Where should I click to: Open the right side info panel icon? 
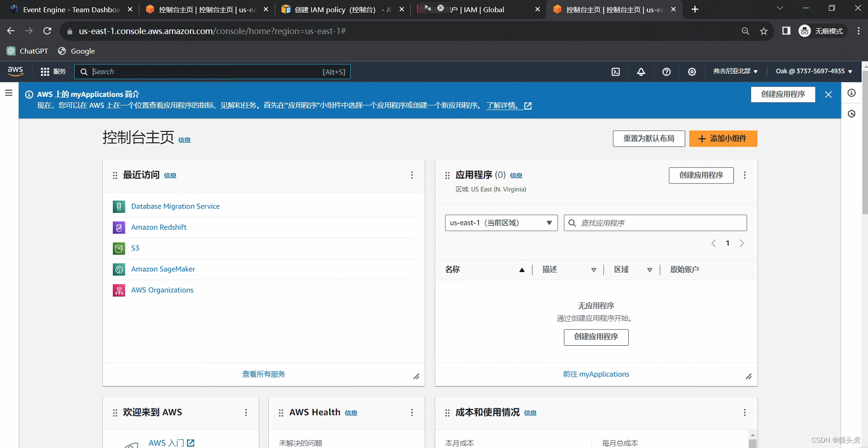(x=852, y=93)
